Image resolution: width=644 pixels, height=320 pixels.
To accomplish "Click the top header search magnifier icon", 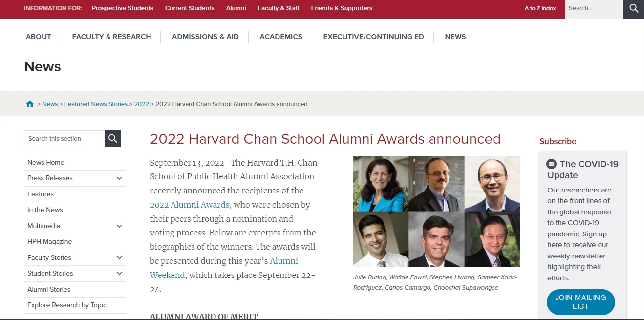I will click(x=633, y=8).
